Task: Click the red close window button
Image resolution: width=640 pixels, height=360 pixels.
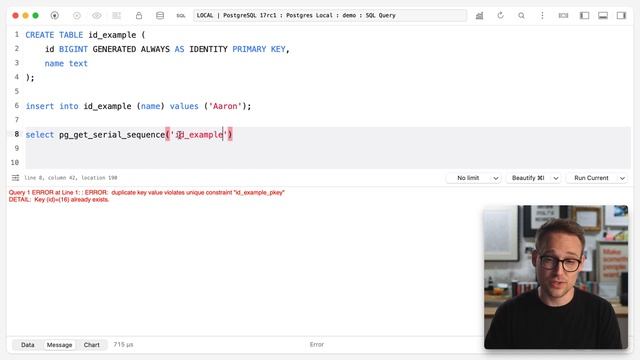Action: pos(16,16)
